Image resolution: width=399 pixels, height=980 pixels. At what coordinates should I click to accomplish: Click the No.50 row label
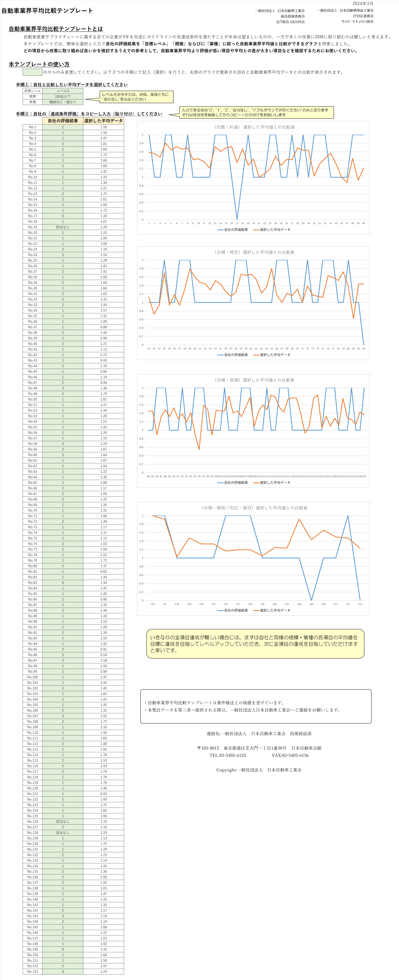click(x=33, y=399)
